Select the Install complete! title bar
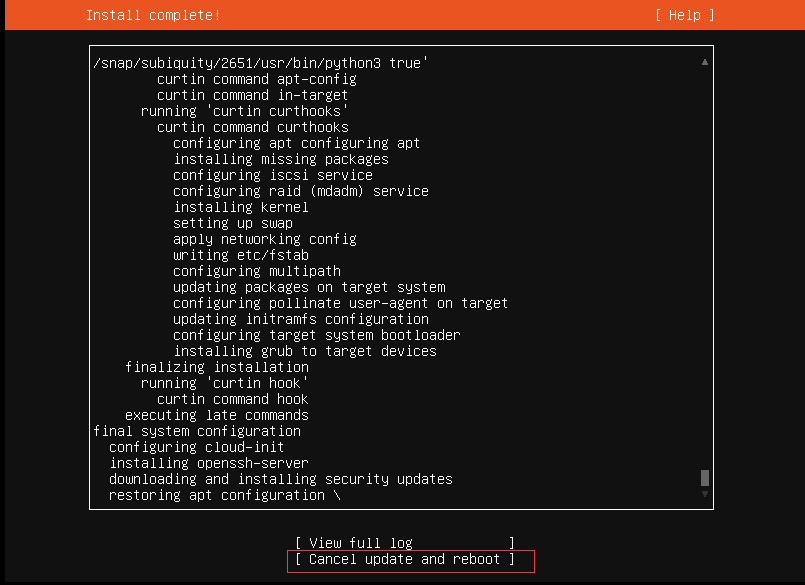The image size is (805, 585). 153,15
